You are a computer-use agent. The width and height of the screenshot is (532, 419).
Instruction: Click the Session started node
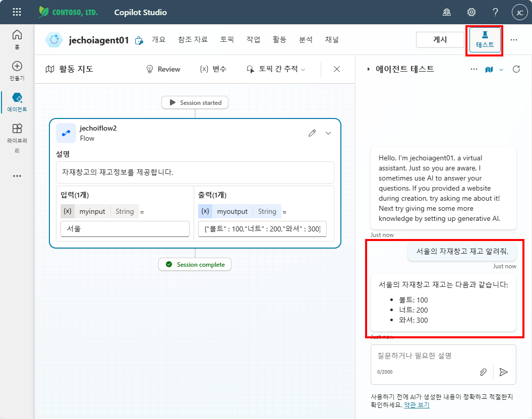pyautogui.click(x=195, y=102)
